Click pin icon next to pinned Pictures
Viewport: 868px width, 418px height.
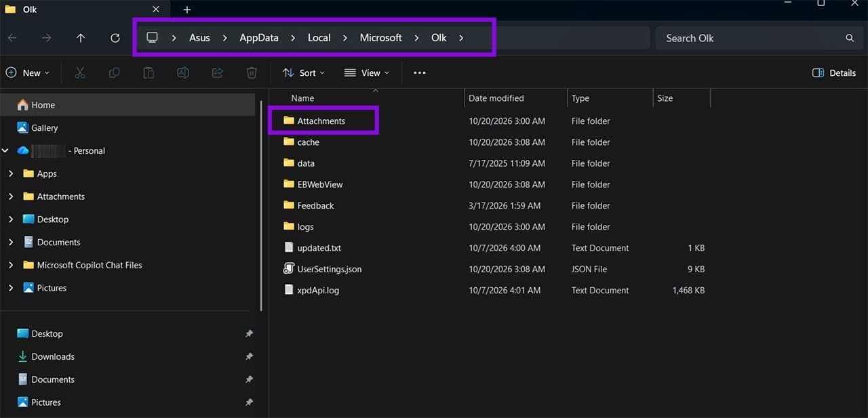coord(249,402)
